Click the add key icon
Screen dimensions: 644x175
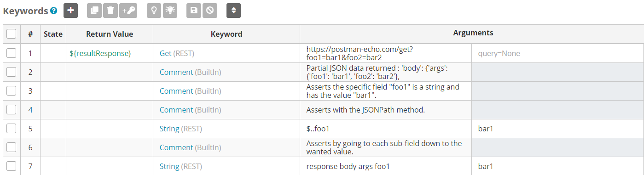pyautogui.click(x=128, y=11)
